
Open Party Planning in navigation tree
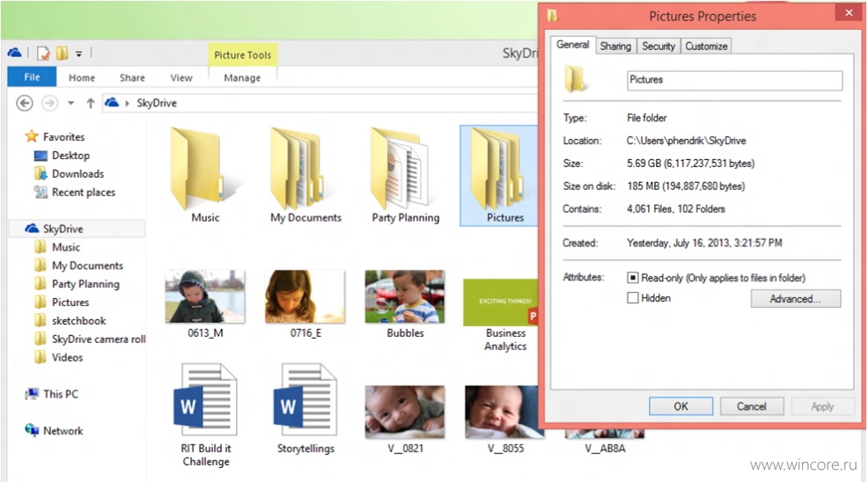click(77, 284)
